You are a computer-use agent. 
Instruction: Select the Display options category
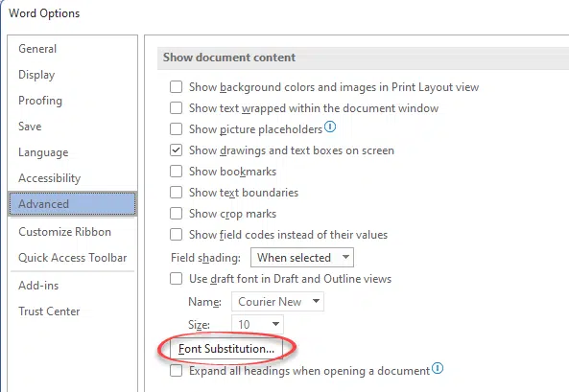pyautogui.click(x=36, y=75)
